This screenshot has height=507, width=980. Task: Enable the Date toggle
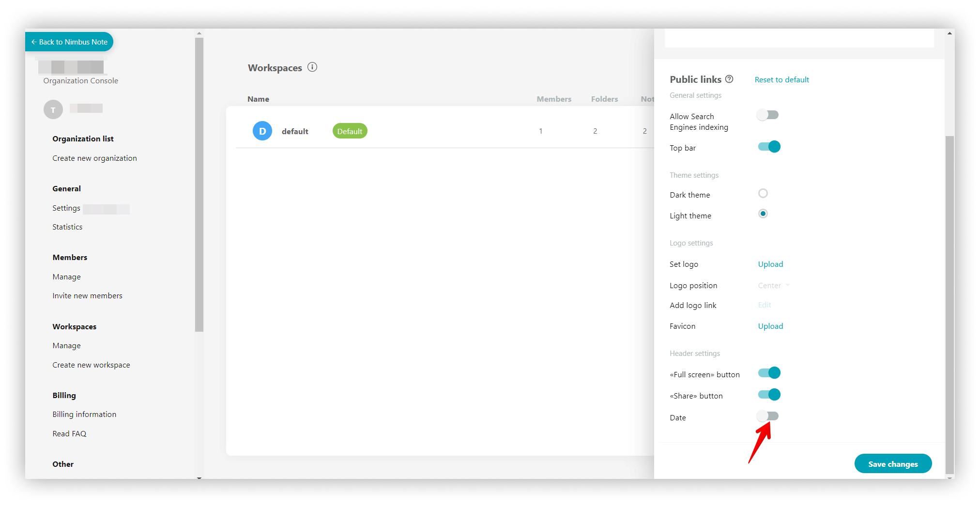pos(768,416)
